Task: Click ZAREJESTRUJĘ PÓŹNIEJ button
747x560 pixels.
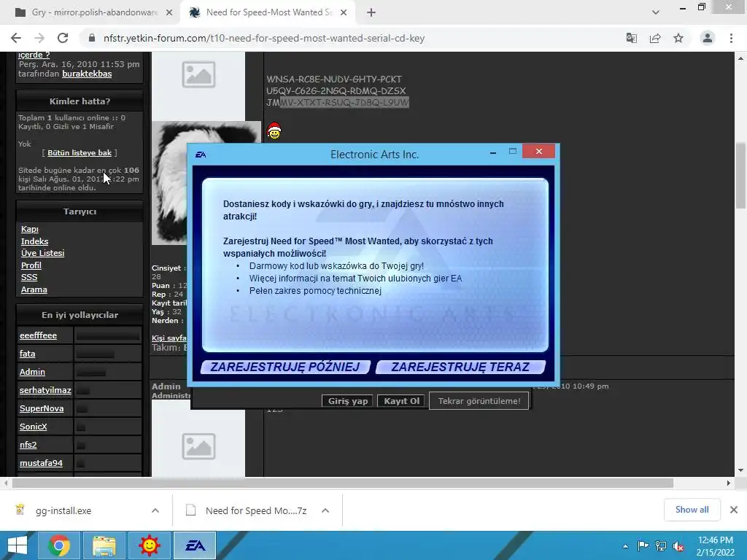Action: [285, 367]
